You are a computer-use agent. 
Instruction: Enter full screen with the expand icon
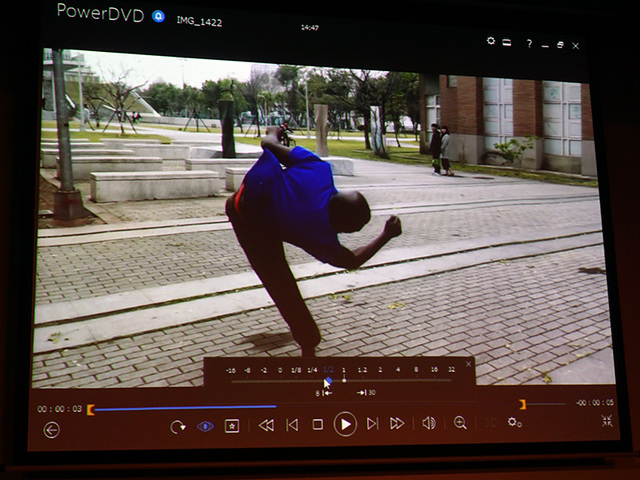pos(607,421)
